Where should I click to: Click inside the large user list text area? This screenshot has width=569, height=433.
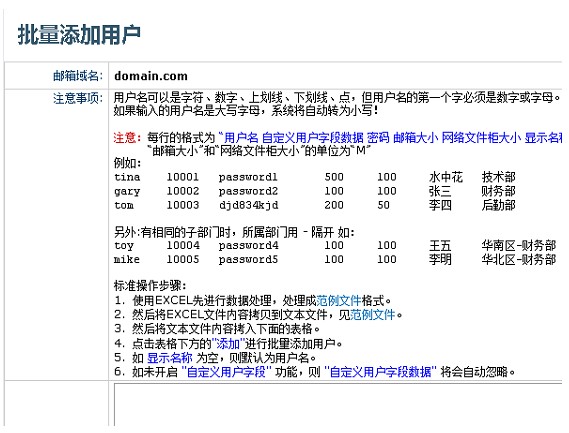click(338, 404)
